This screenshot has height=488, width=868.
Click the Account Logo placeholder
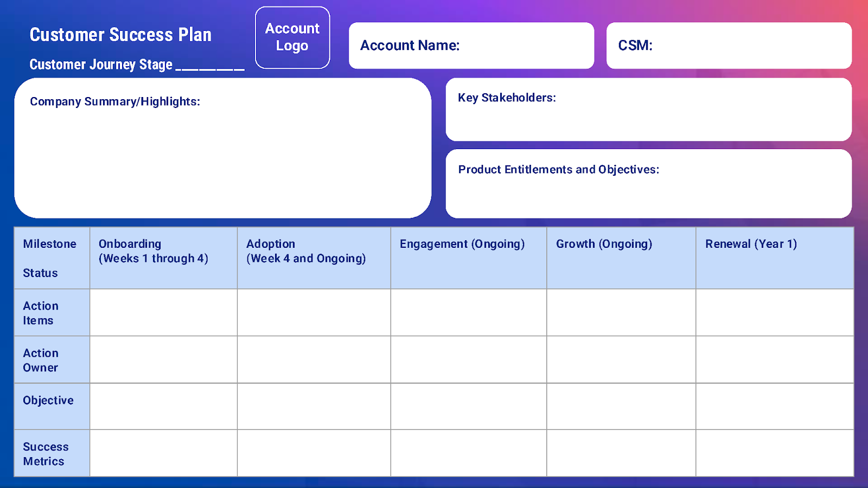[x=292, y=37]
